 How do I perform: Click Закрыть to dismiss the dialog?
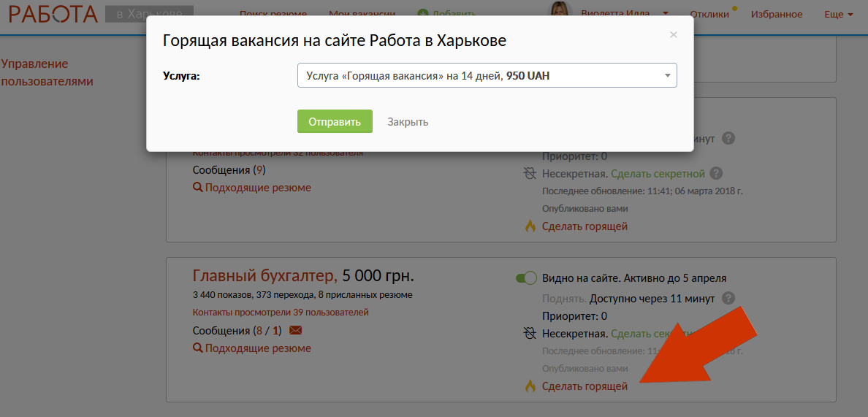click(x=408, y=122)
